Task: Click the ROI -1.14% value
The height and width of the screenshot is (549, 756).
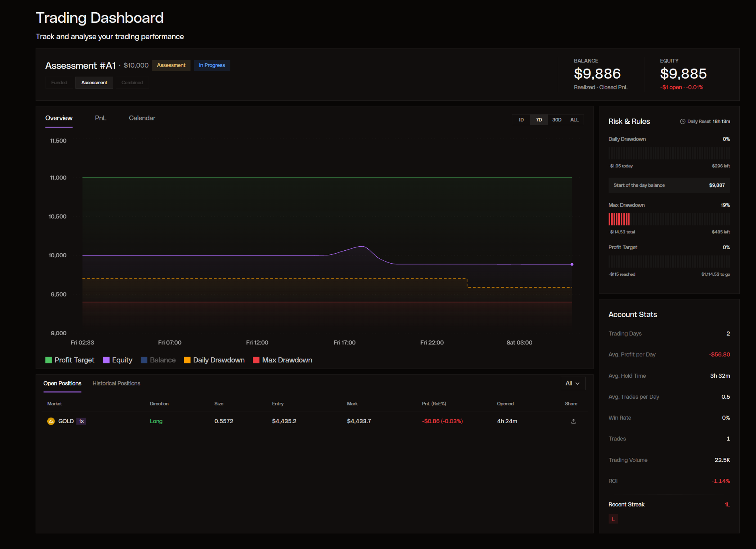Action: tap(721, 481)
